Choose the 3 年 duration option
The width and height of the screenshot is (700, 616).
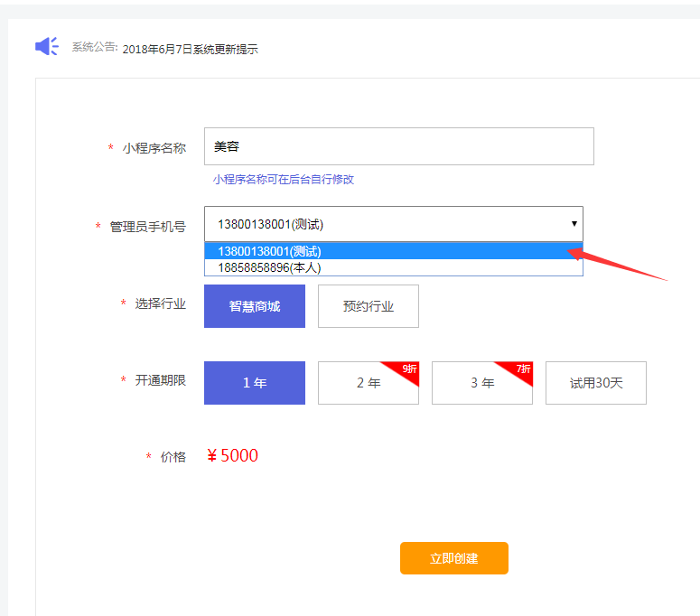point(481,383)
